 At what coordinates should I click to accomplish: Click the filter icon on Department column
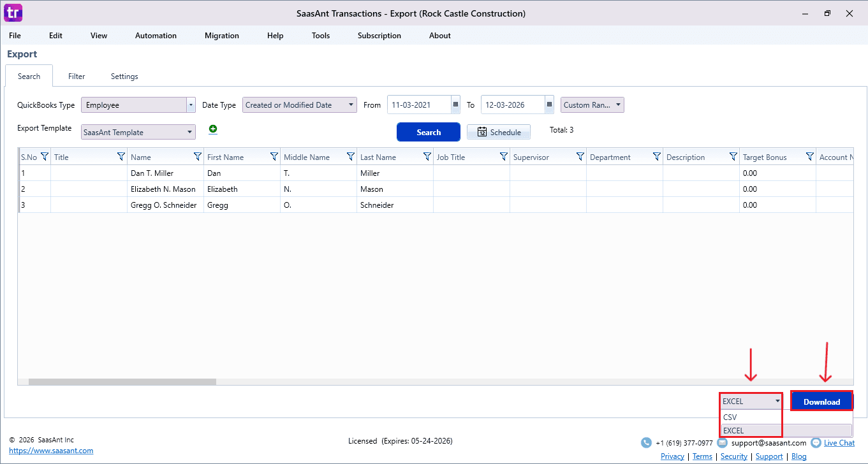point(656,157)
